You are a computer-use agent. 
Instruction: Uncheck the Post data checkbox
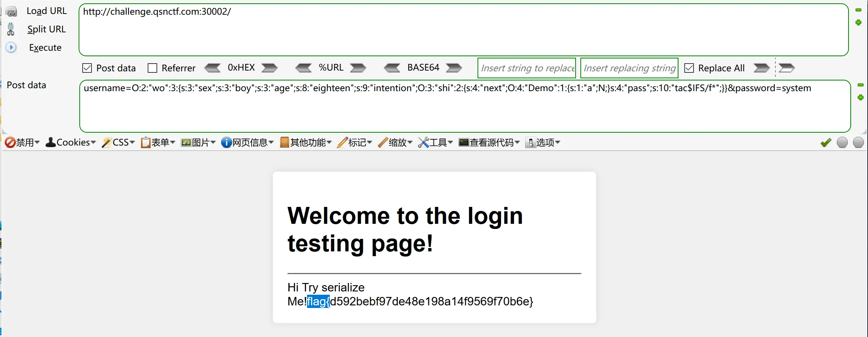click(87, 68)
